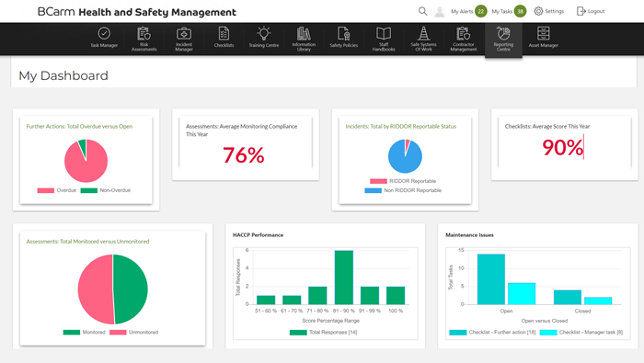This screenshot has height=363, width=644.
Task: Click the 51 - 60 % HACCP bar
Action: [266, 300]
